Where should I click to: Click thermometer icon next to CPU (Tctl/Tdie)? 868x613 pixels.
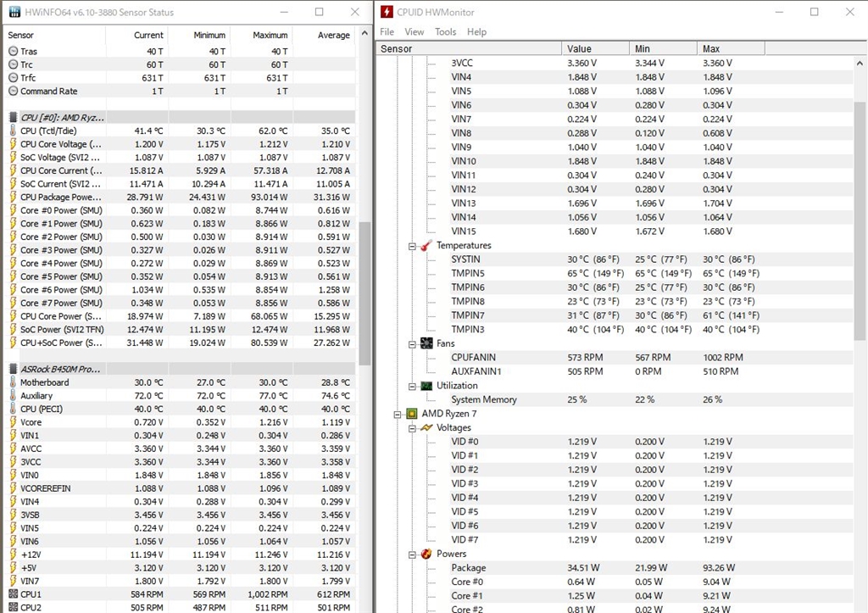[x=14, y=131]
